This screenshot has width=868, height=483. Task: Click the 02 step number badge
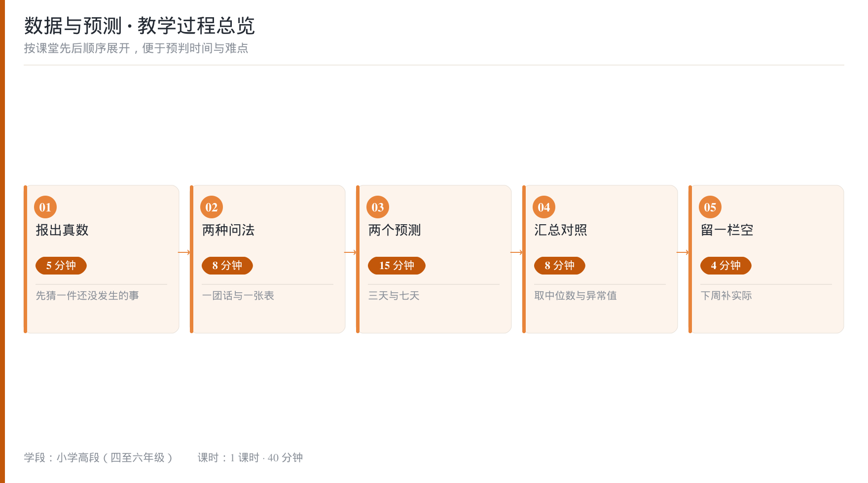(x=212, y=207)
